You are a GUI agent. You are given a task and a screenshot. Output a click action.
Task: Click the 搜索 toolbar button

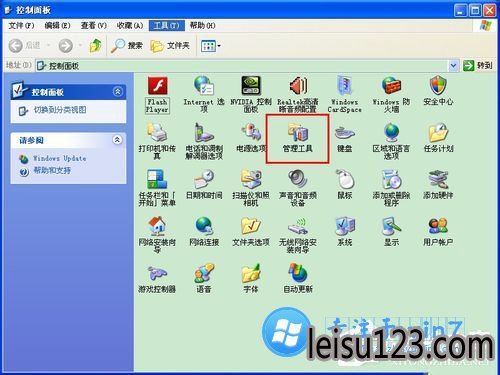click(x=127, y=46)
